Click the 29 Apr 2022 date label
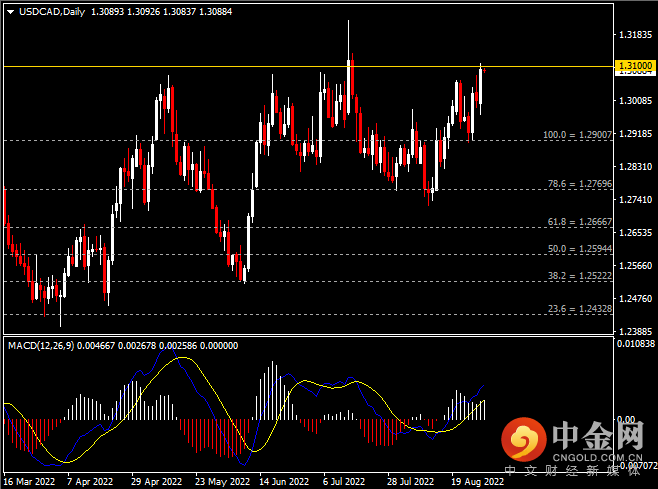Screen dimensions: 658x489 tap(156, 481)
